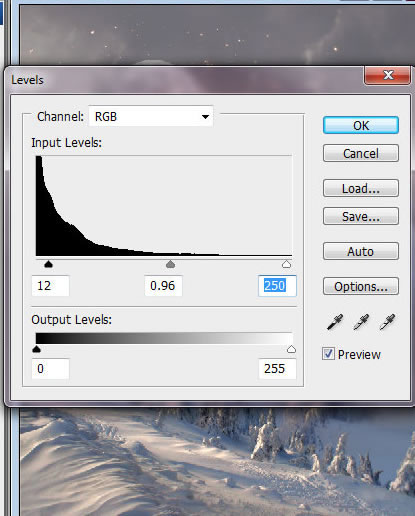This screenshot has height=516, width=415.
Task: Focus the highlight input field showing 250
Action: [277, 286]
